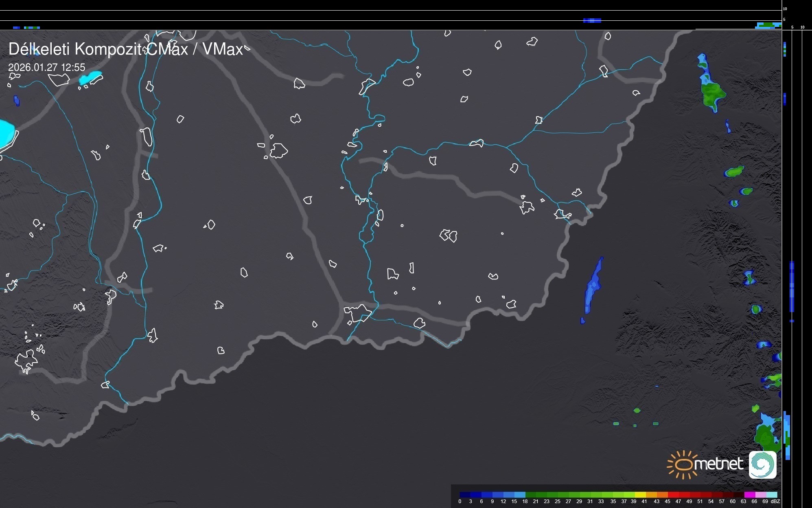
Task: Pick the darkest blue 0 dBZ swatch
Action: point(464,495)
